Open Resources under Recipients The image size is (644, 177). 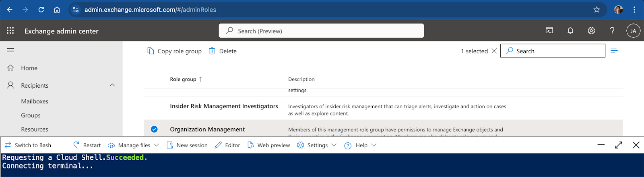click(x=35, y=130)
